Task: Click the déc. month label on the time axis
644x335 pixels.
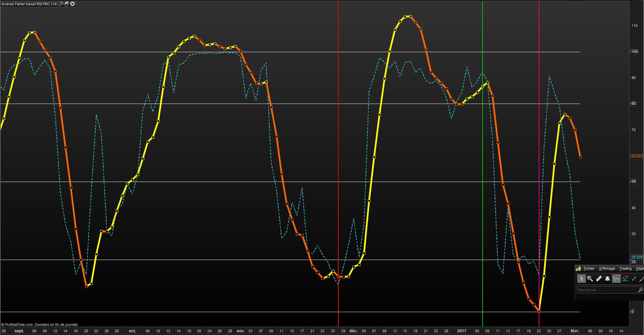Action: pos(353,331)
